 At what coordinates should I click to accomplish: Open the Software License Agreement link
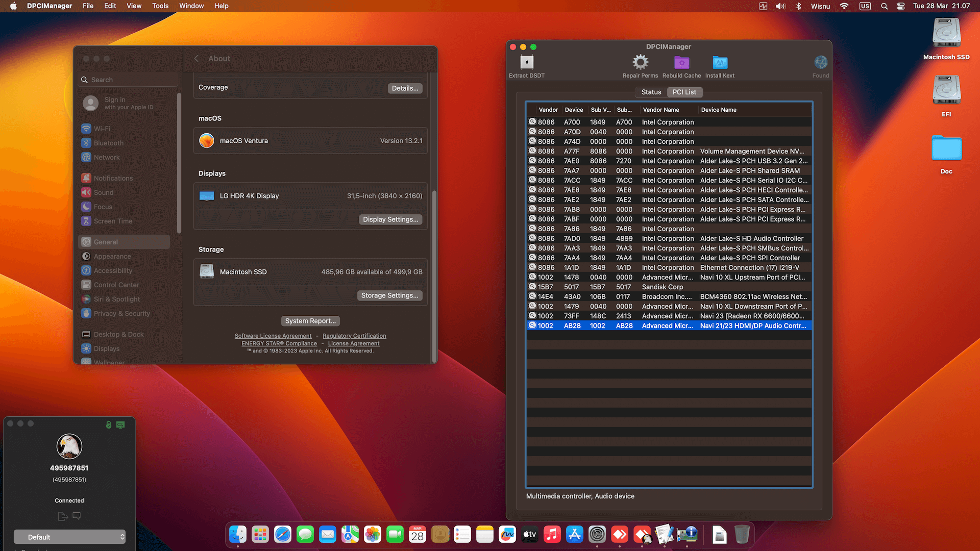[x=273, y=336]
